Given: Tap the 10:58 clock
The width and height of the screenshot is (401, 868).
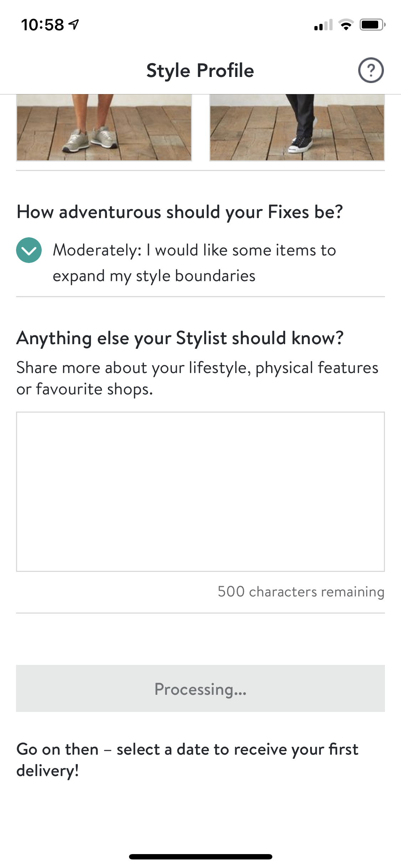Looking at the screenshot, I should 42,25.
